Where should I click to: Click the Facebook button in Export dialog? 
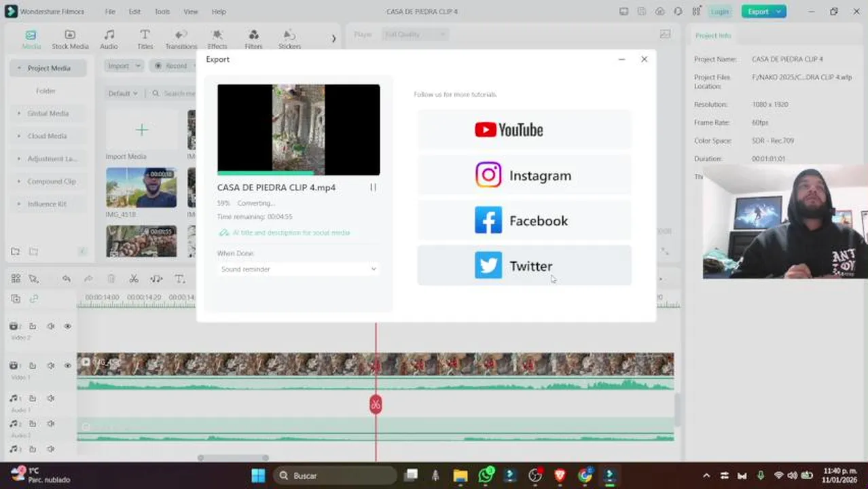tap(524, 221)
